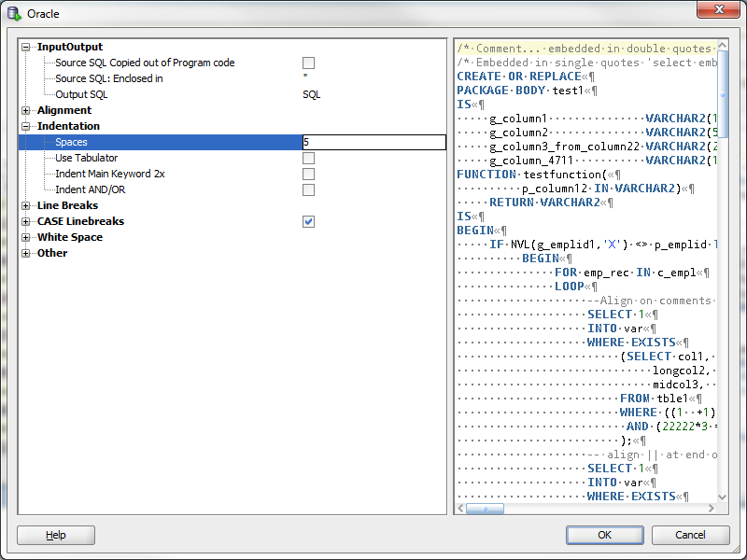The width and height of the screenshot is (747, 560).
Task: Expand the Line Breaks section
Action: (x=24, y=205)
